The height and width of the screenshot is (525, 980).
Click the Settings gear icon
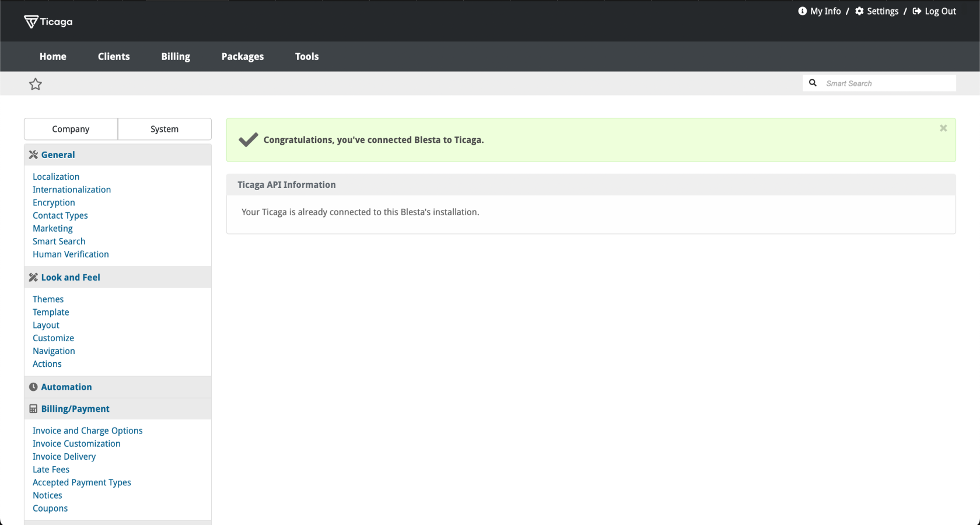pyautogui.click(x=859, y=11)
